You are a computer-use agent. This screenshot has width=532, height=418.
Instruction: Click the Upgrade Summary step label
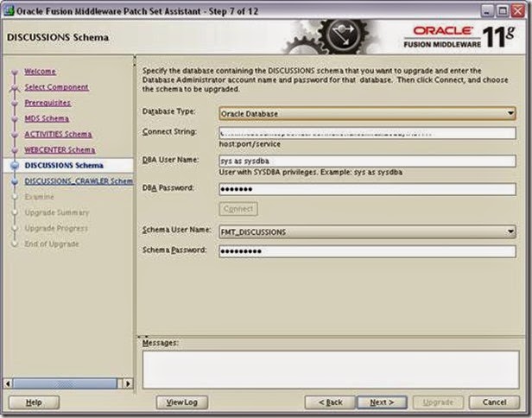57,212
